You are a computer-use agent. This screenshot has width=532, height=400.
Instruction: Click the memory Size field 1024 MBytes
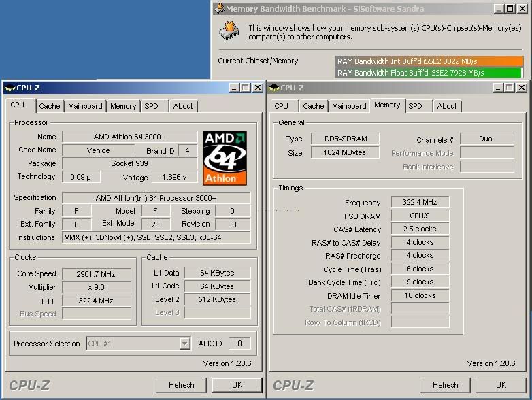(345, 152)
